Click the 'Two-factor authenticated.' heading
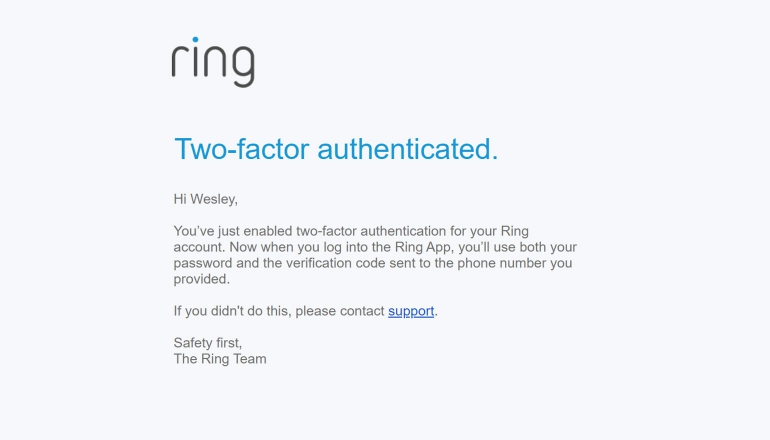 [x=336, y=149]
